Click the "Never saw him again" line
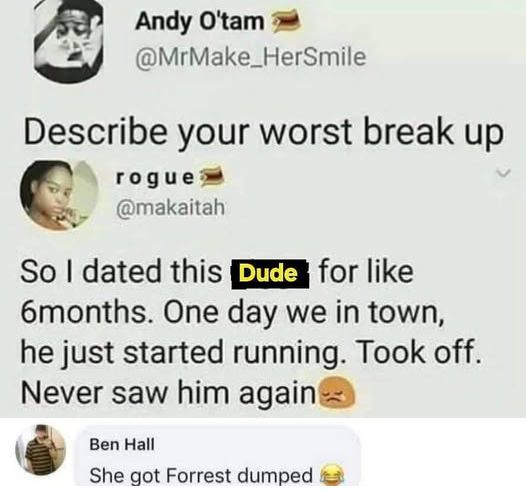 pyautogui.click(x=169, y=392)
